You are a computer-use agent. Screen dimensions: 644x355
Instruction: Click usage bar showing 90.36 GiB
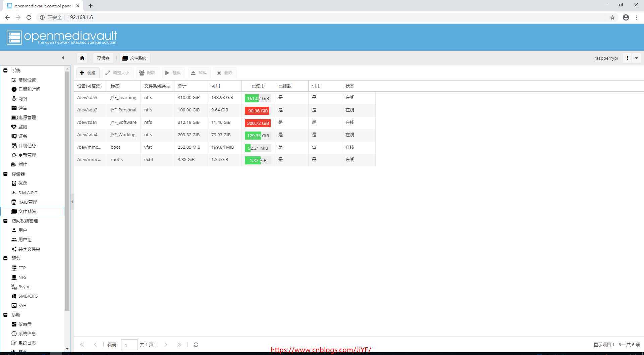pyautogui.click(x=258, y=111)
